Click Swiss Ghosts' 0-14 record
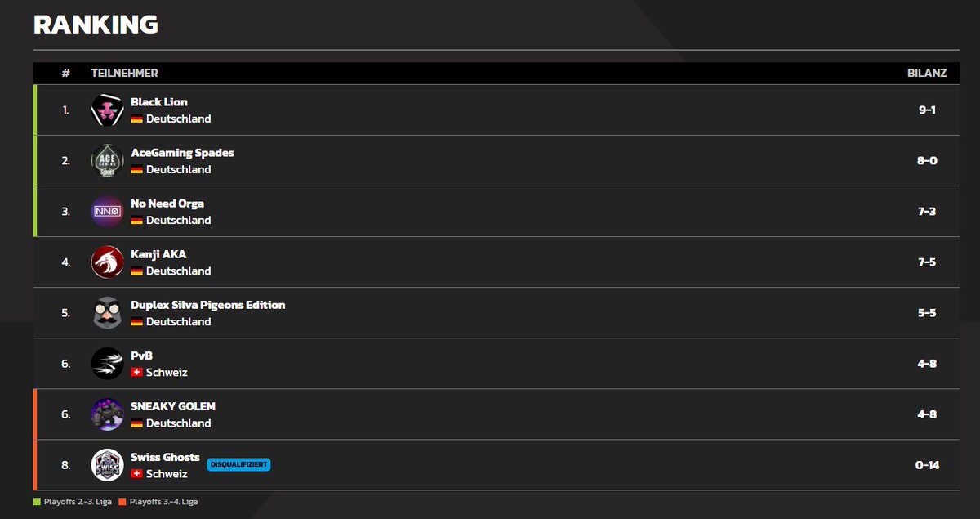Screen dimensions: 980x519 click(x=927, y=465)
